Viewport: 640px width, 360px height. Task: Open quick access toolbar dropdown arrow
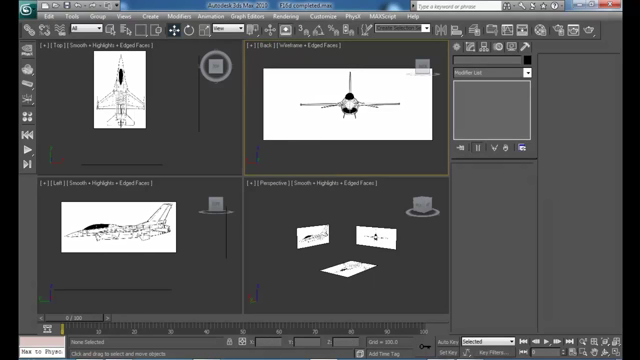117,6
